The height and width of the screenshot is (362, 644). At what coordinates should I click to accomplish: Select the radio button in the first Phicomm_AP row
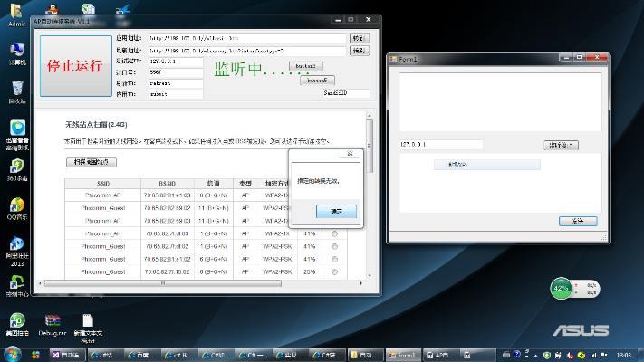(334, 195)
